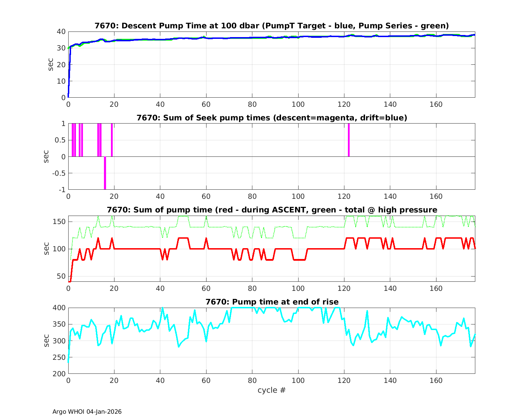525x420 pixels.
Task: Select the magenta bar just before cycle 20
Action: point(112,140)
